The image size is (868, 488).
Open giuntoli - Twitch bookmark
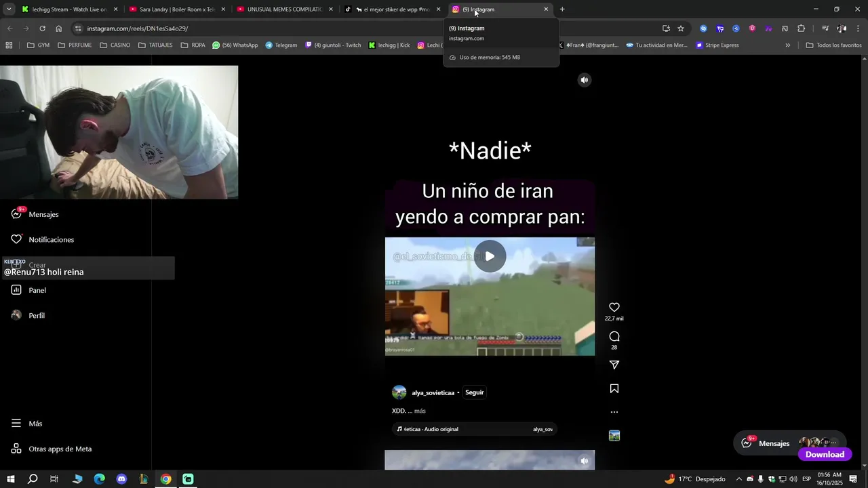point(333,45)
